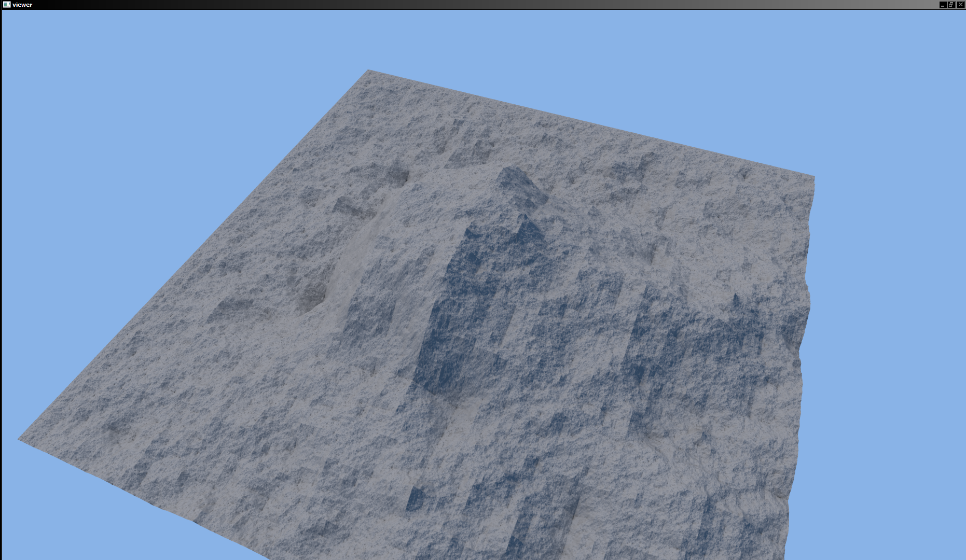966x560 pixels.
Task: Click the viewer application icon in title bar
Action: point(6,5)
